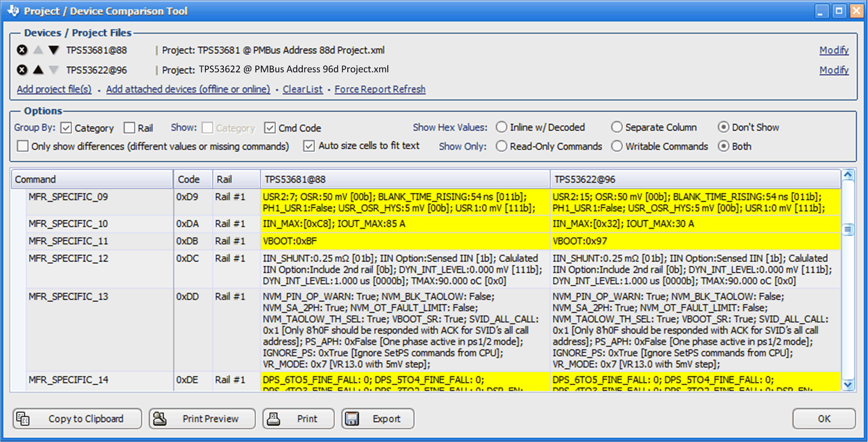Viewport: 868px width, 442px height.
Task: Click the table scrollbar thumb
Action: click(848, 230)
